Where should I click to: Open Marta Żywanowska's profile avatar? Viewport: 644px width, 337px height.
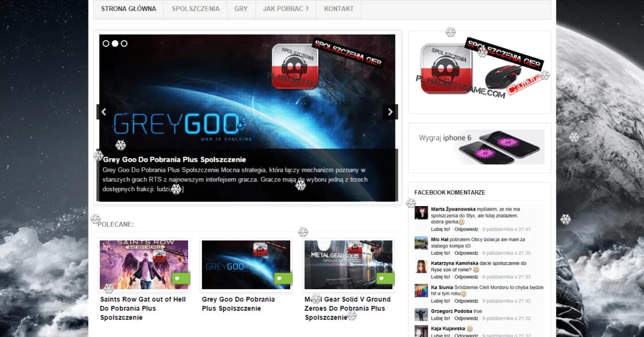point(421,213)
